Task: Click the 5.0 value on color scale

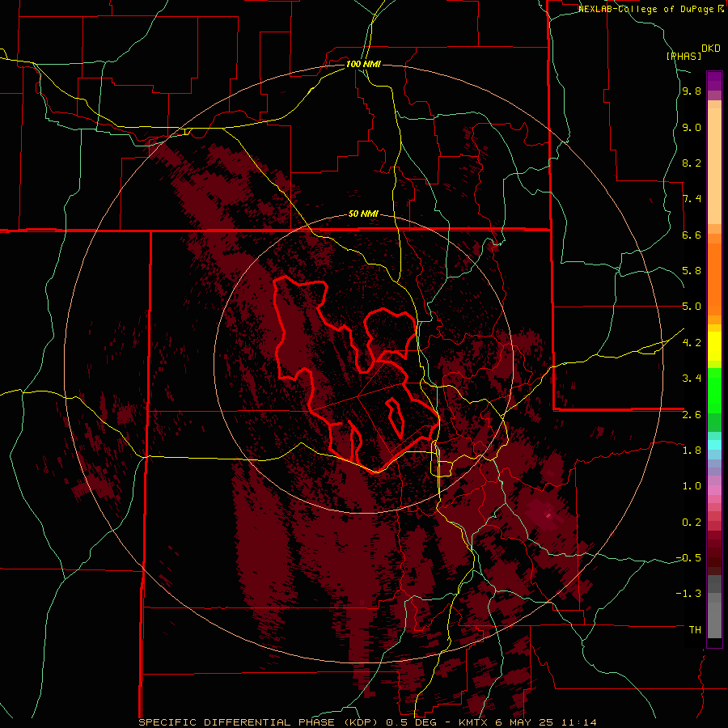Action: (x=692, y=307)
